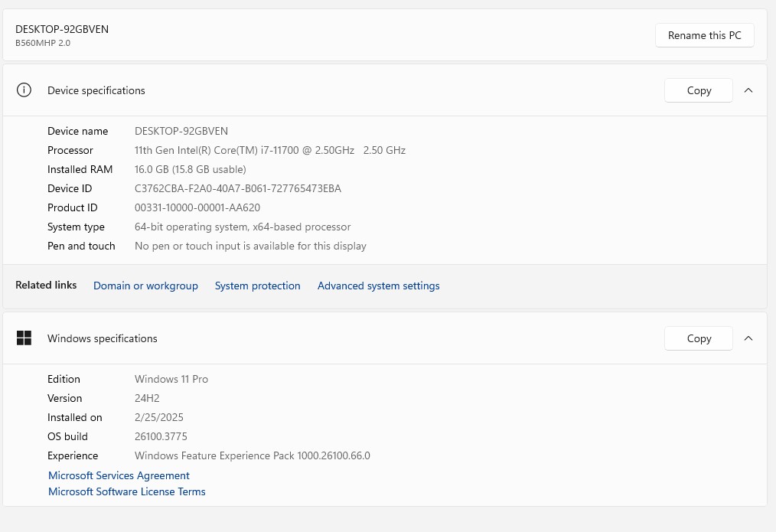Viewport: 776px width, 532px height.
Task: Open System protection settings
Action: tap(257, 286)
